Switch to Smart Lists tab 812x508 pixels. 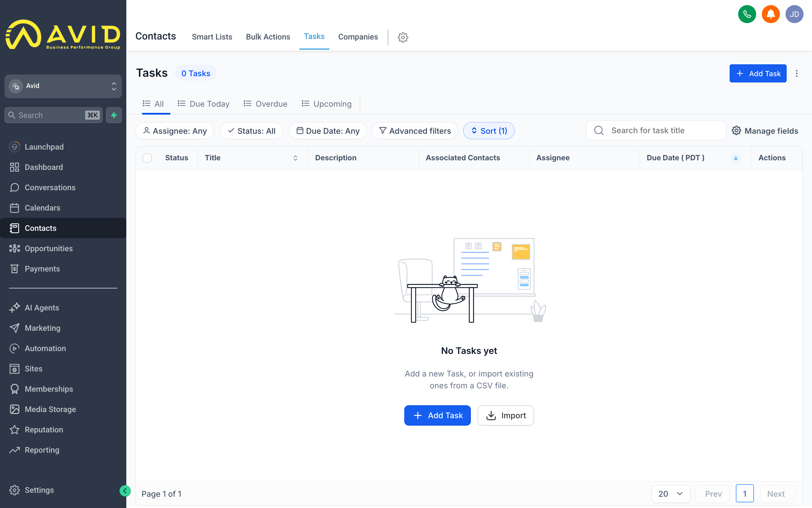(212, 37)
